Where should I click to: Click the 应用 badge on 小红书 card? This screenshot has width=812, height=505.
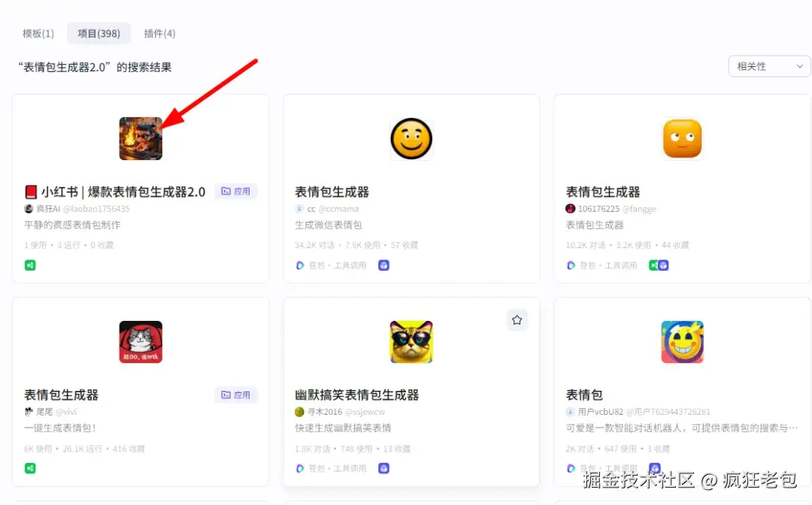tap(236, 191)
